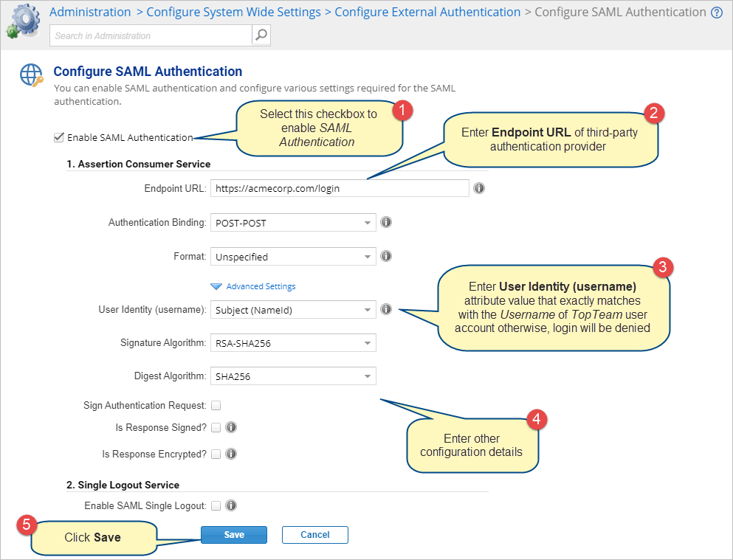Focus the Search in Administration field
The image size is (733, 560).
point(151,35)
